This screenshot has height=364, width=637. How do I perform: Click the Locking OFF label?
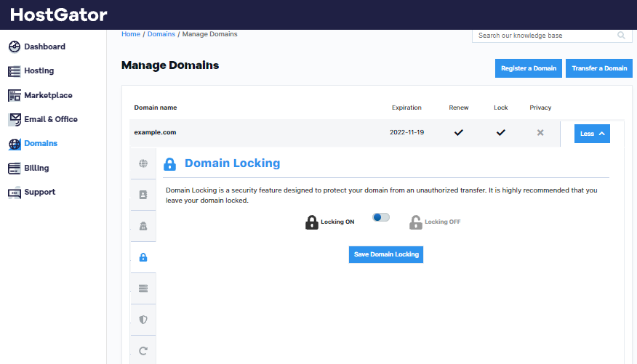(x=443, y=222)
